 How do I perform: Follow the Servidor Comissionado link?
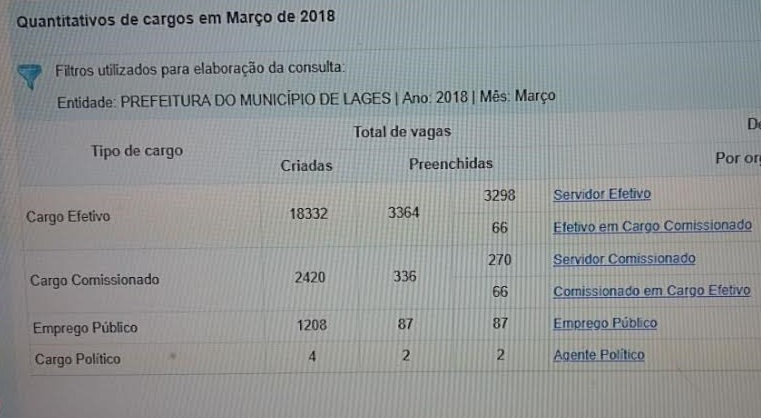(x=624, y=259)
